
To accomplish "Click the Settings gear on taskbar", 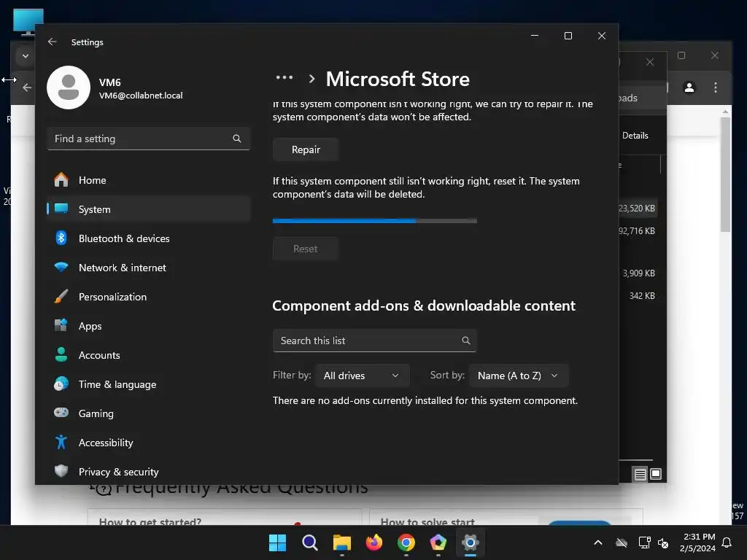I will (x=471, y=542).
